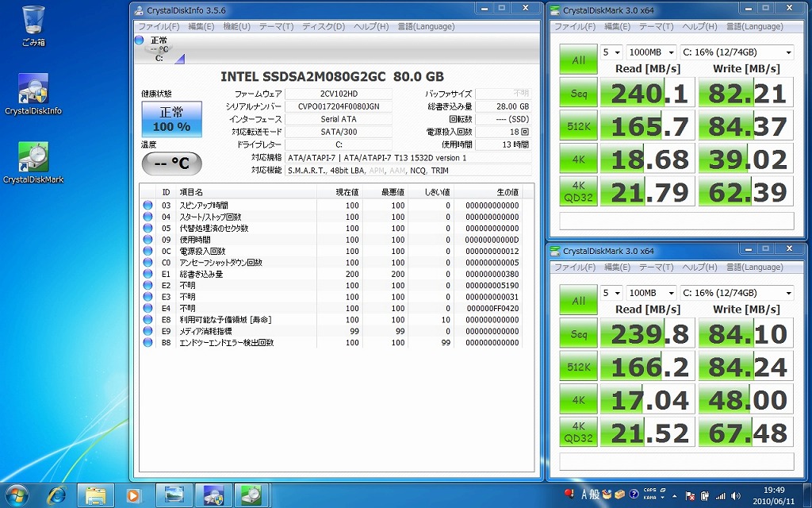The height and width of the screenshot is (508, 812).
Task: Click 4K QD32 button in upper CrystalDiskMark
Action: (578, 192)
